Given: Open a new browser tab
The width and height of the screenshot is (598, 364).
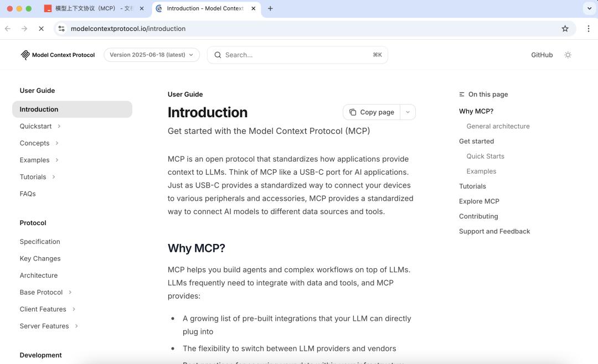Looking at the screenshot, I should (x=270, y=8).
